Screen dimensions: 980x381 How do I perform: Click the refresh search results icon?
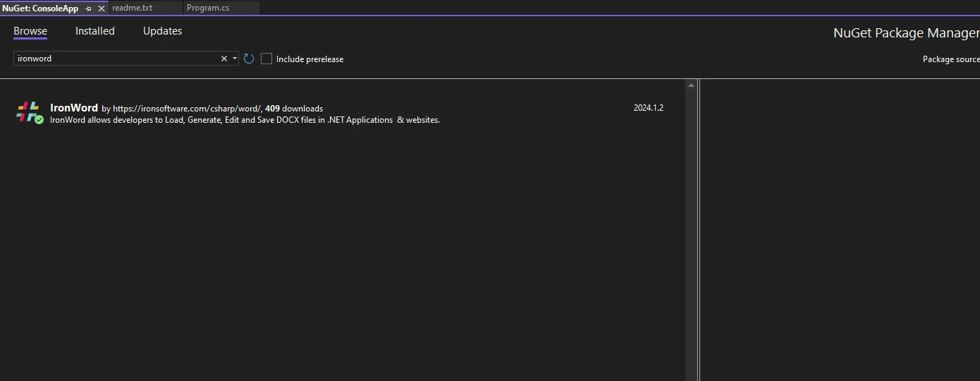(249, 59)
